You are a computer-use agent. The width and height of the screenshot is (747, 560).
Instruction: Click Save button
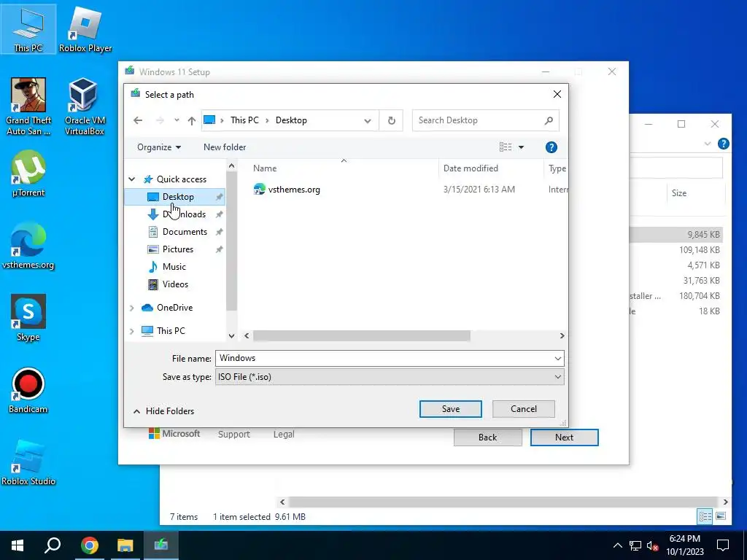(x=451, y=409)
